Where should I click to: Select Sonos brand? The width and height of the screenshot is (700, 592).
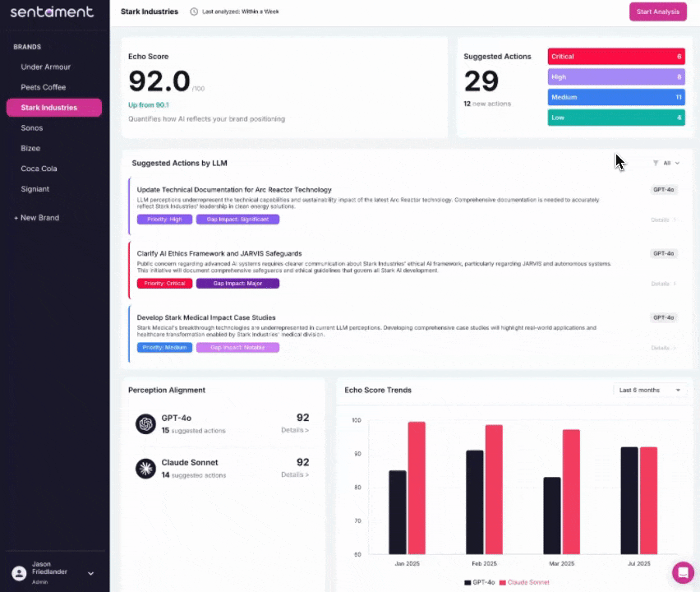32,127
